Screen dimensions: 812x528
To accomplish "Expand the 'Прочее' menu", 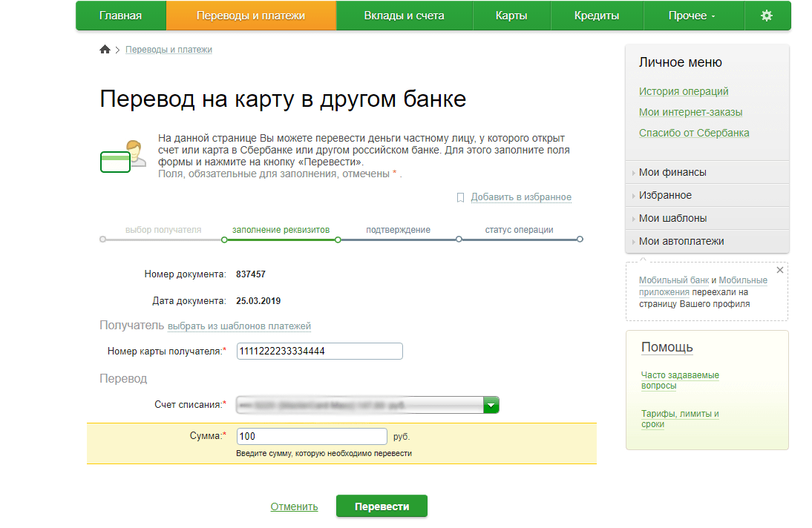I will tap(692, 16).
